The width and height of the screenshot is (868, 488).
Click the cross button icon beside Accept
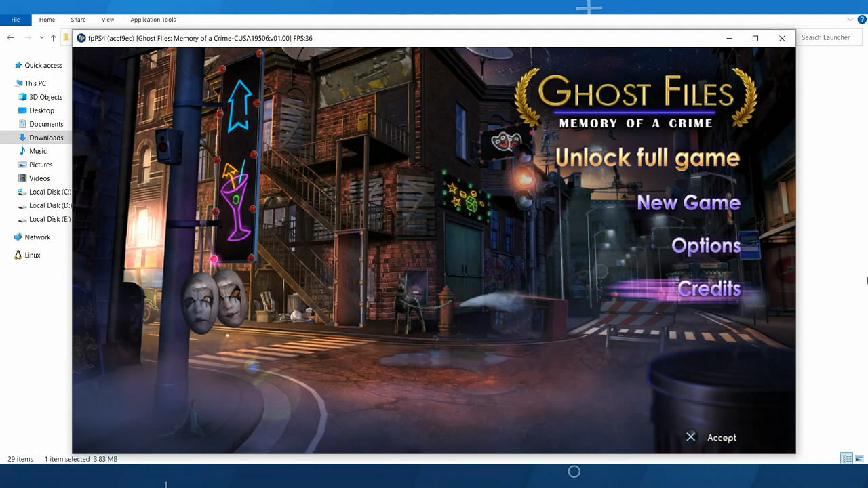tap(690, 437)
